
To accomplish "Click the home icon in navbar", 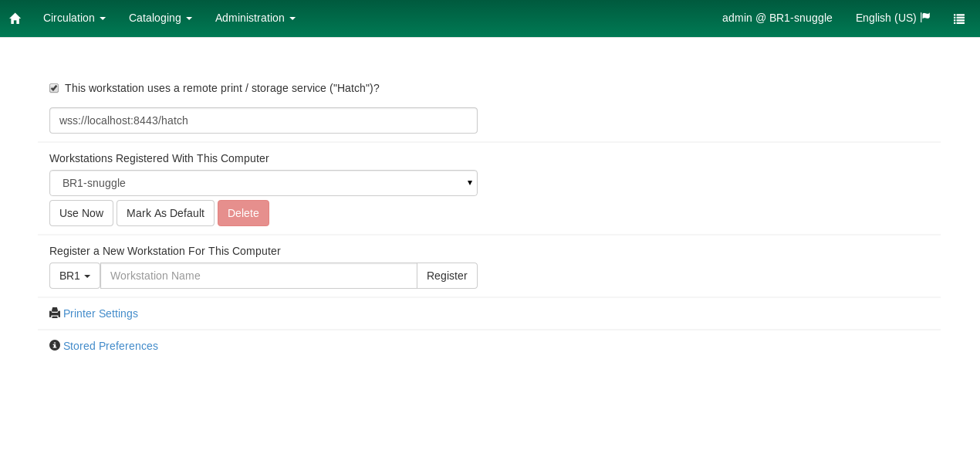I will pos(15,19).
